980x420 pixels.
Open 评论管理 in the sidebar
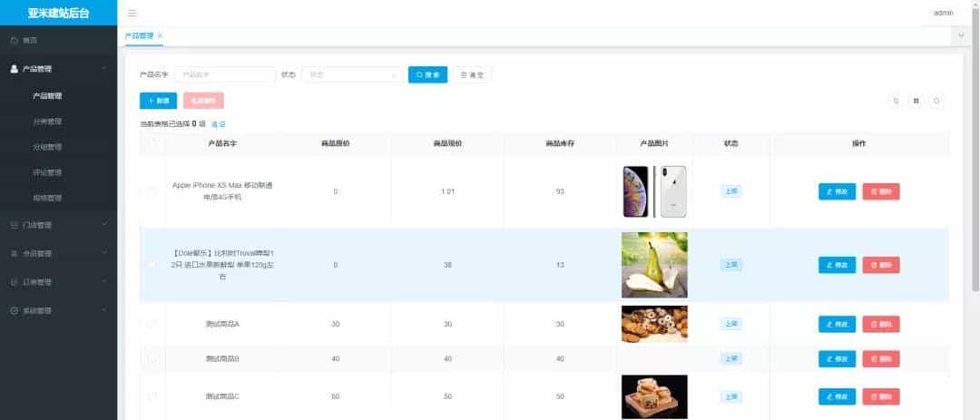(58, 172)
